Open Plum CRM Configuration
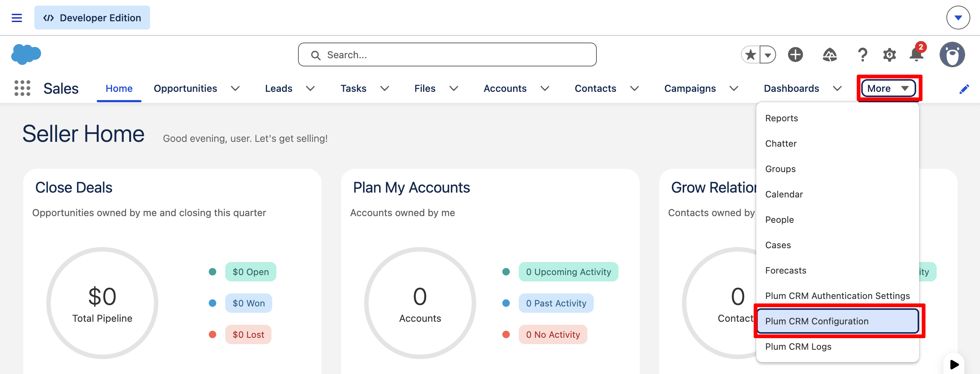The height and width of the screenshot is (374, 980). pos(837,321)
